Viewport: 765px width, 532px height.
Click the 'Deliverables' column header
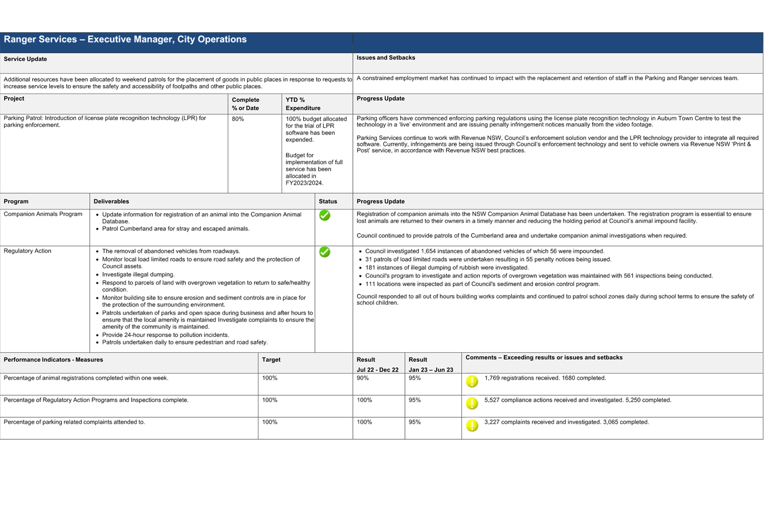click(x=111, y=201)
